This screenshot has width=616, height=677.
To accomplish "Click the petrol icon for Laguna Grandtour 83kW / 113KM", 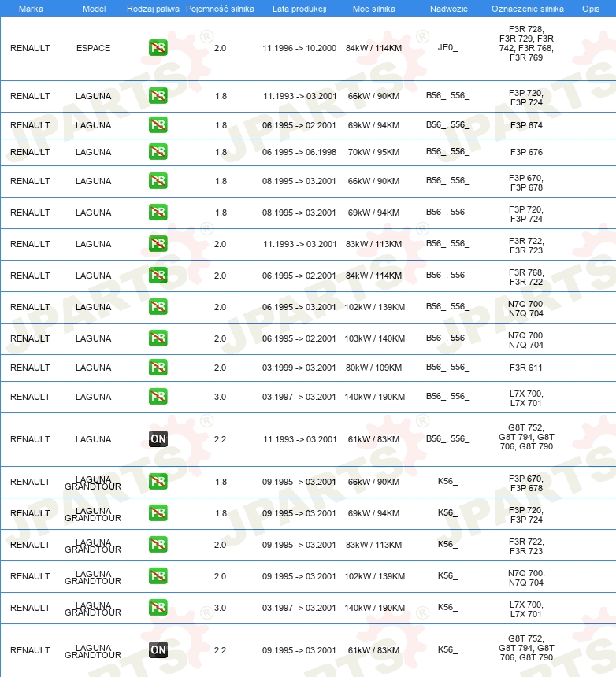I will 158,545.
